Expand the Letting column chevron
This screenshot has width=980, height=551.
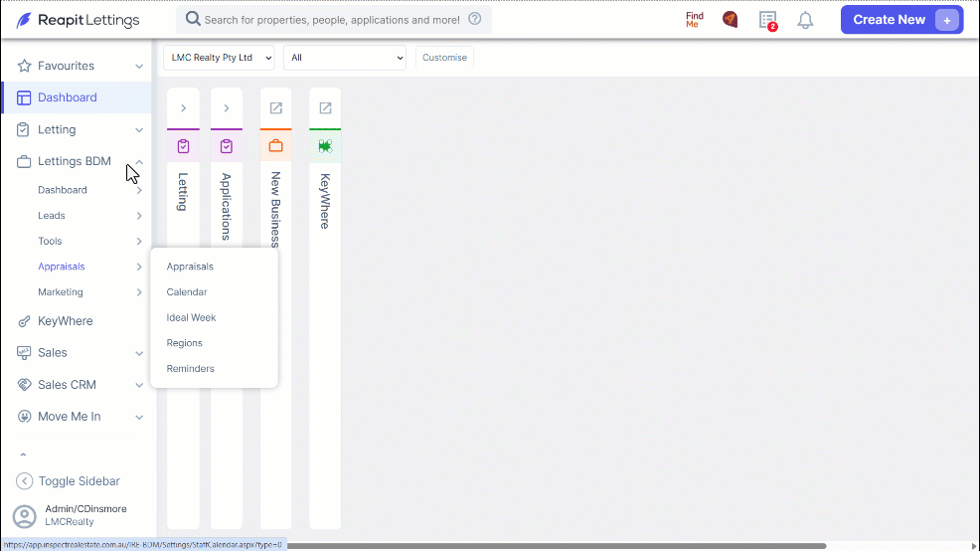[183, 107]
